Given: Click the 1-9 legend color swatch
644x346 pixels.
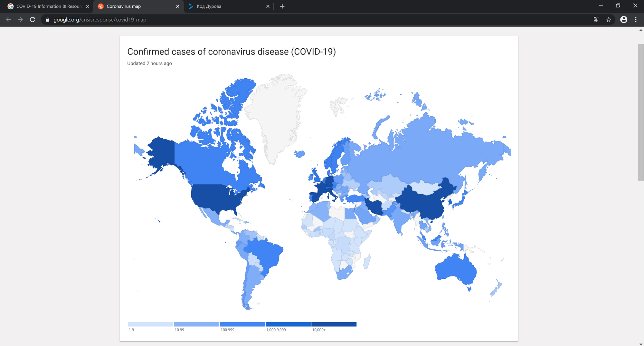Looking at the screenshot, I should click(150, 324).
